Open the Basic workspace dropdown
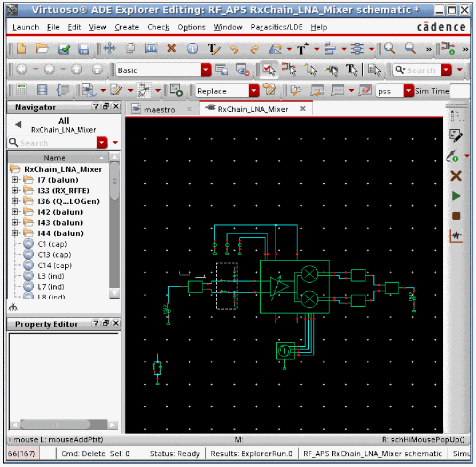 point(206,70)
